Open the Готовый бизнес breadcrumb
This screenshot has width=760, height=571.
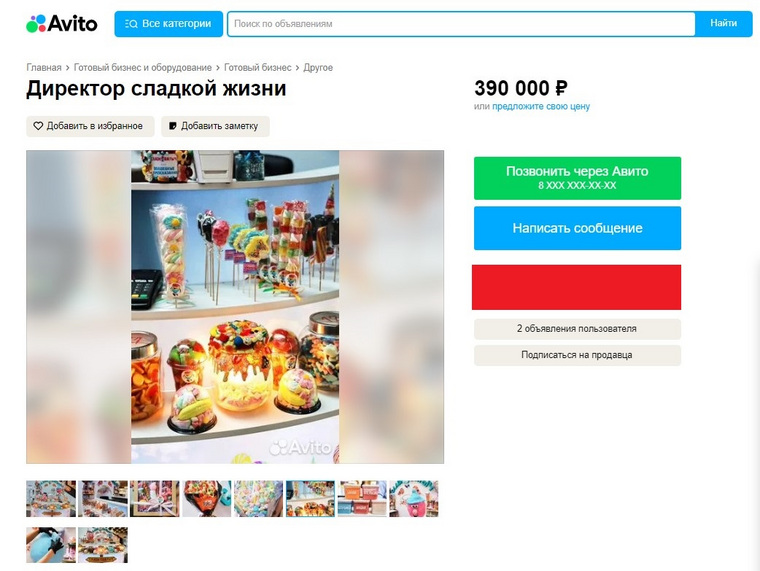[257, 67]
